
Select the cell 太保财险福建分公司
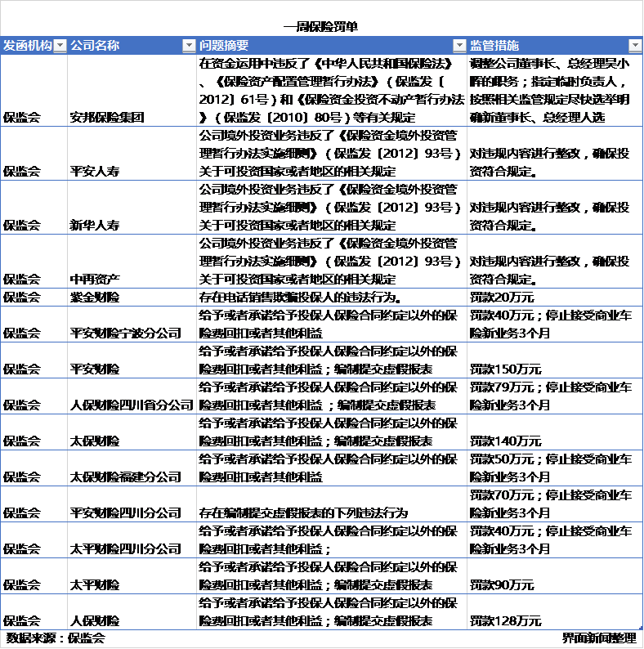[x=132, y=468]
